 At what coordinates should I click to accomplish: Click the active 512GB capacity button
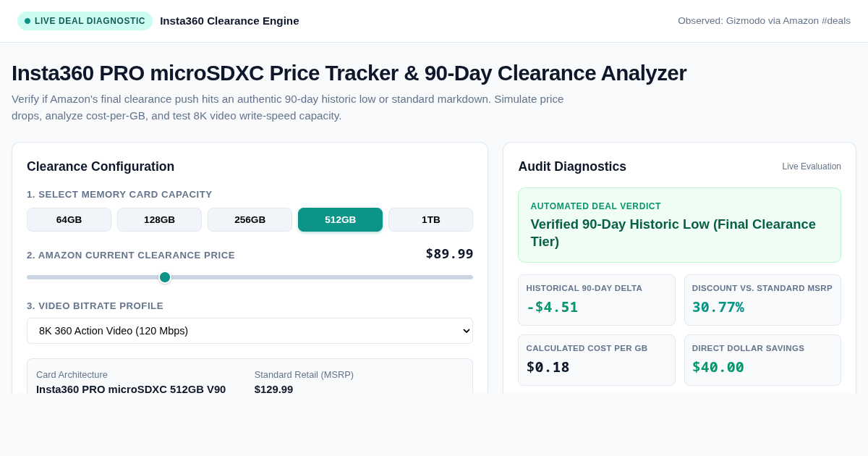click(340, 219)
